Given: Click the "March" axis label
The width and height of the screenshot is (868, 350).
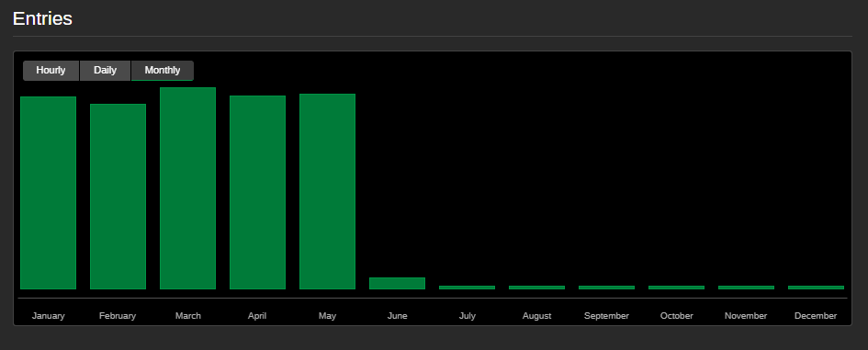Looking at the screenshot, I should [187, 316].
